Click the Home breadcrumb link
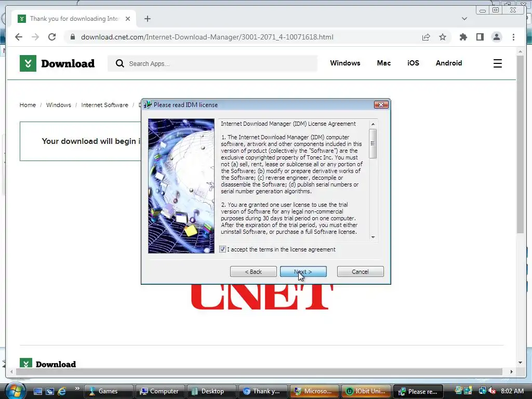The image size is (532, 399). [28, 105]
